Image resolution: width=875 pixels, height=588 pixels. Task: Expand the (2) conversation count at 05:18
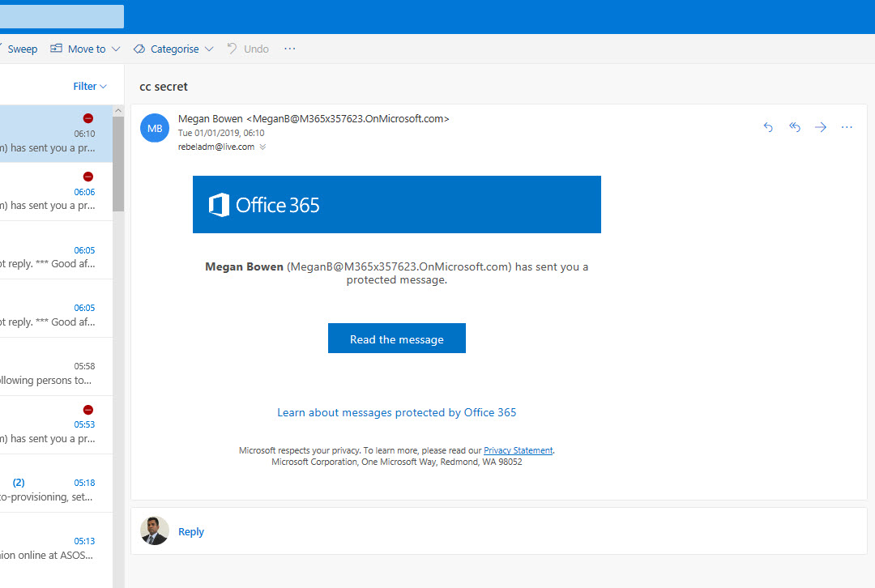tap(19, 483)
